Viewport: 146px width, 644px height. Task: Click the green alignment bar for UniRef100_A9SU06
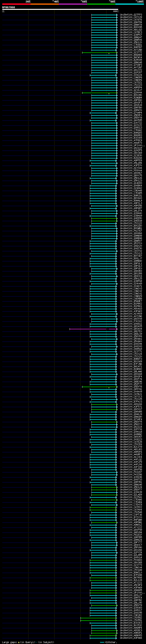click(104, 404)
